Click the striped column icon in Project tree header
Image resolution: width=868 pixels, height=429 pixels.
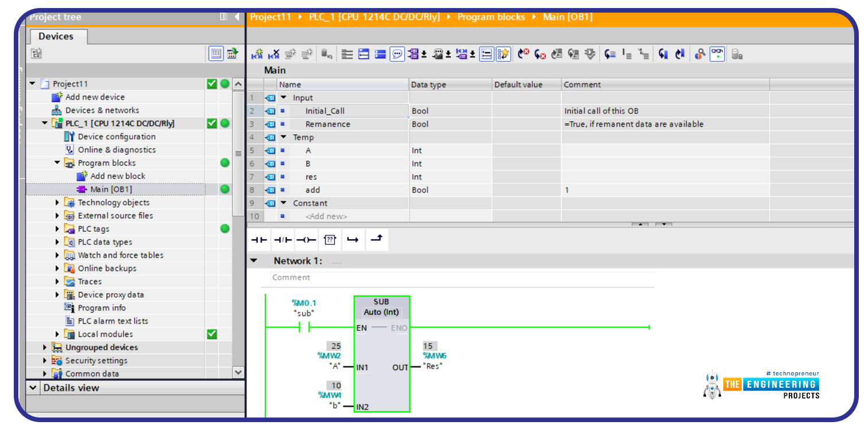pos(224,17)
